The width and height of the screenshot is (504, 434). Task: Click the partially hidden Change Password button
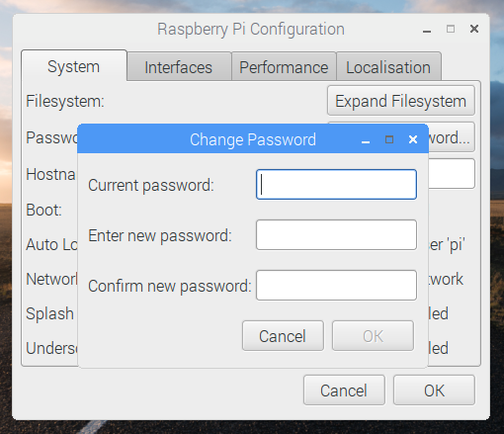452,137
